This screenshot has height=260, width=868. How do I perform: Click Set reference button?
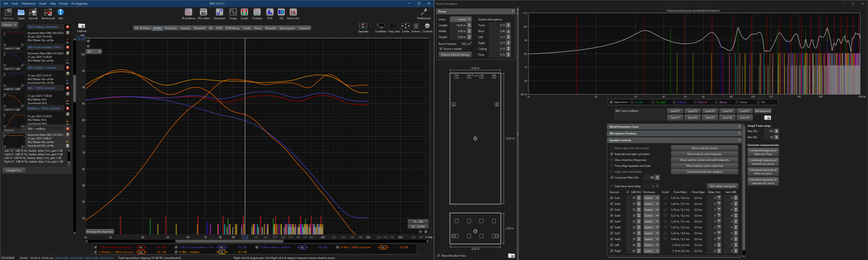click(x=762, y=111)
